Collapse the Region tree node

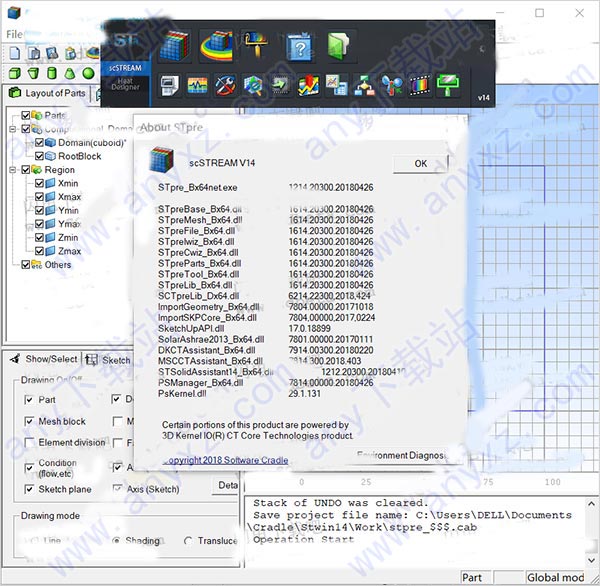(13, 169)
